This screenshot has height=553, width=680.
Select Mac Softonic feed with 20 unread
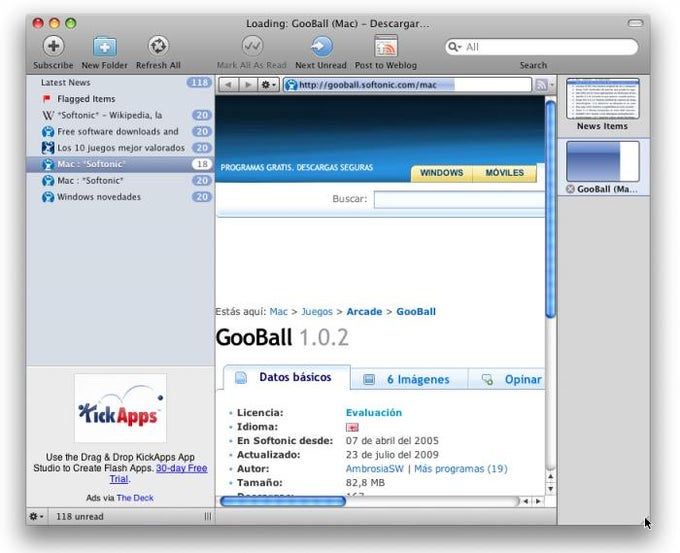[120, 180]
